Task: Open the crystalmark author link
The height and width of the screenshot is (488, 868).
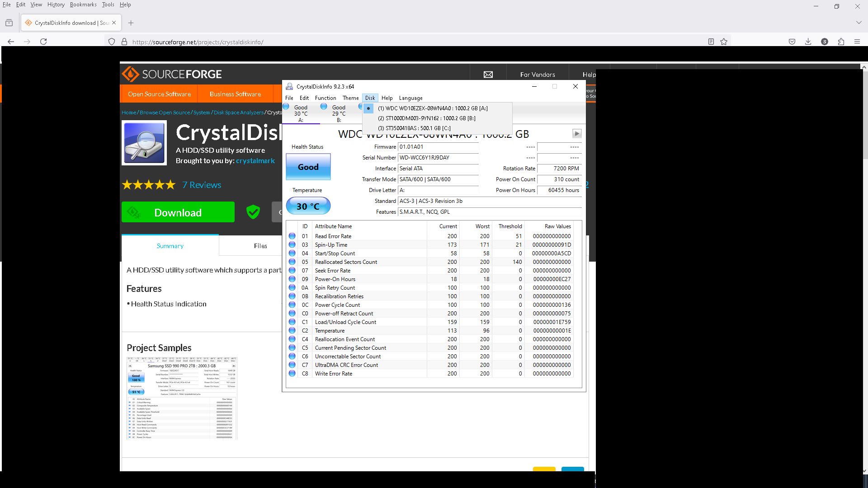Action: point(255,161)
